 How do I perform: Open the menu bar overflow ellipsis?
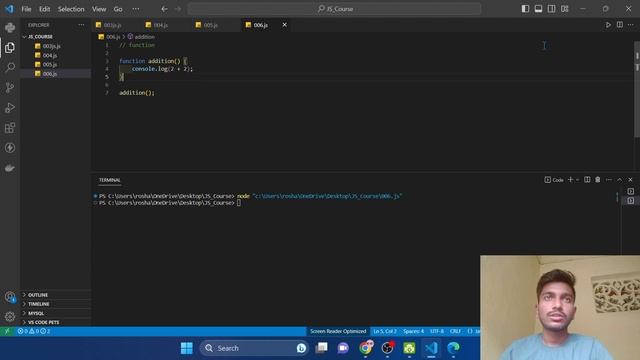point(136,9)
